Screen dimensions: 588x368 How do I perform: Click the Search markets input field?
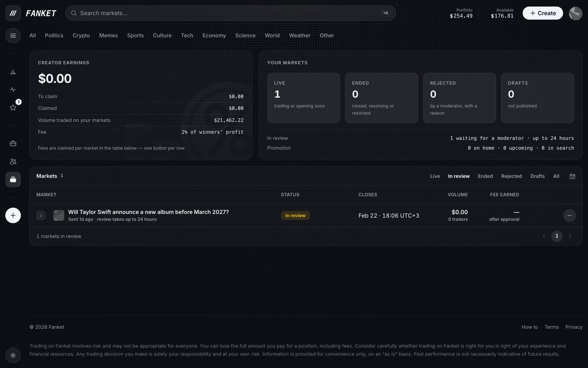[230, 13]
